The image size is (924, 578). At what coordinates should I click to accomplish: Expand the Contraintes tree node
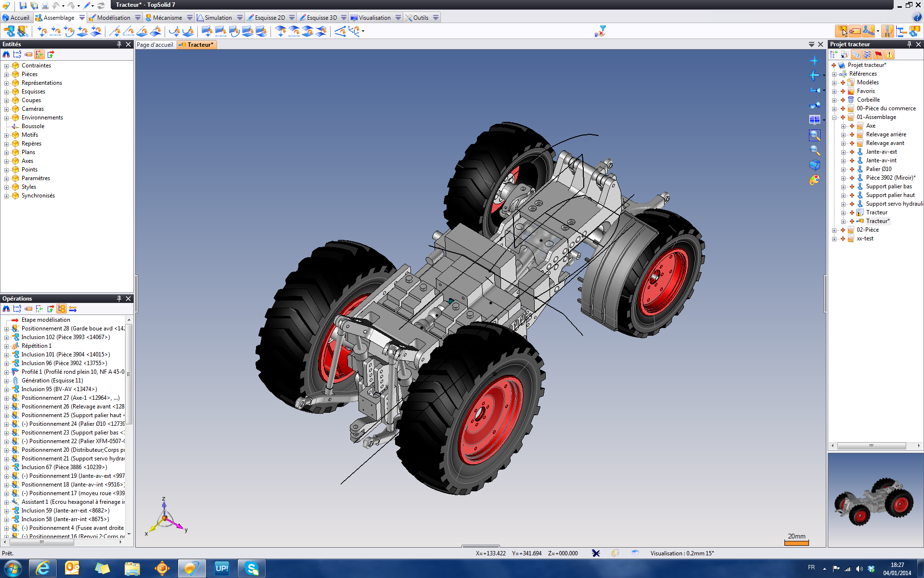[7, 66]
